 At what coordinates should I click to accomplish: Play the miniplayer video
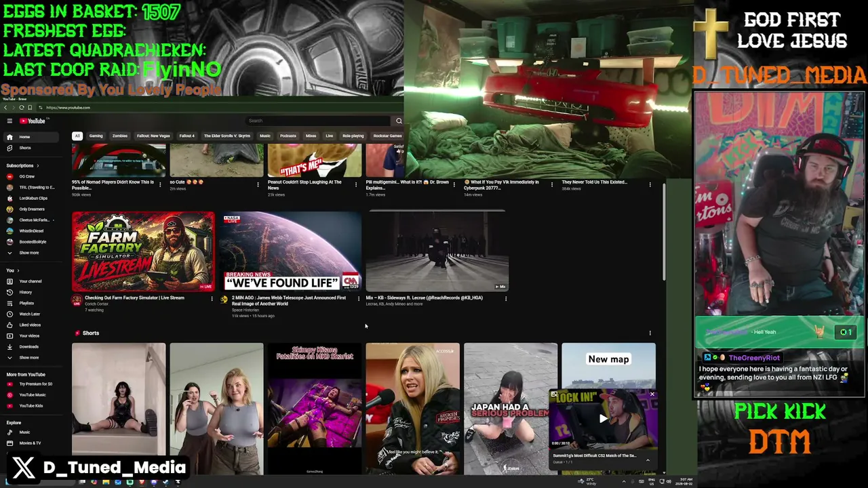click(604, 419)
